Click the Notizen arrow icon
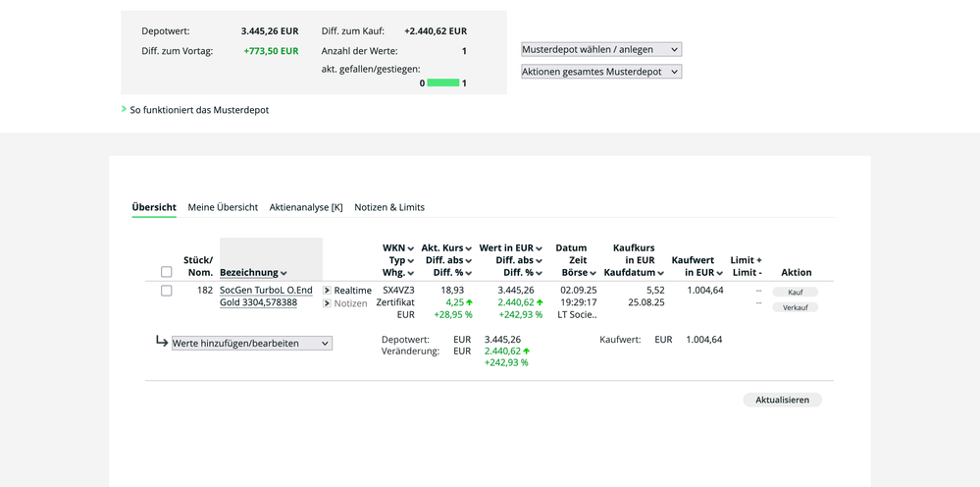 (328, 304)
